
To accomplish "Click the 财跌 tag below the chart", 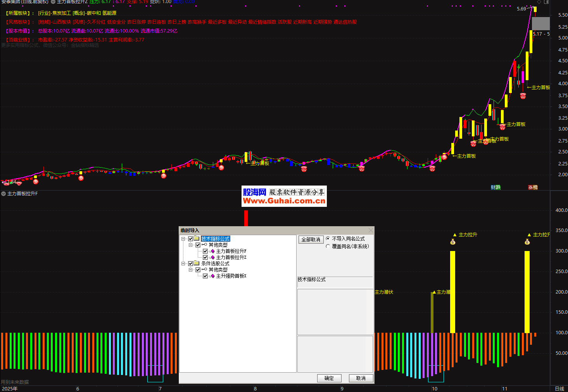I will pyautogui.click(x=495, y=187).
